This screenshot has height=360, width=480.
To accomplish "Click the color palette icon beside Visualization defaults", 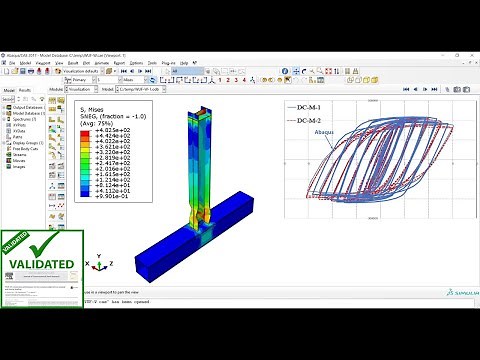I will [58, 71].
